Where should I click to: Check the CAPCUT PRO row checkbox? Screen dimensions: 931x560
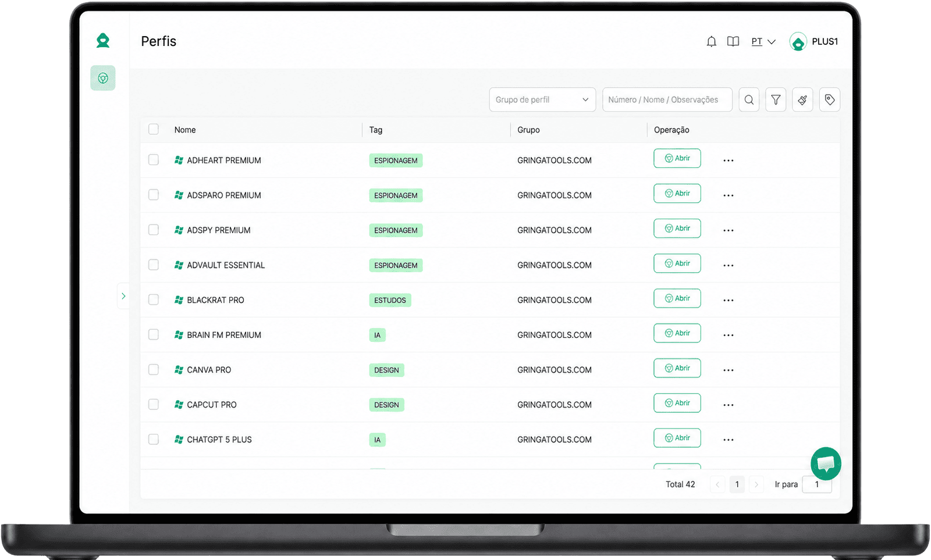154,404
